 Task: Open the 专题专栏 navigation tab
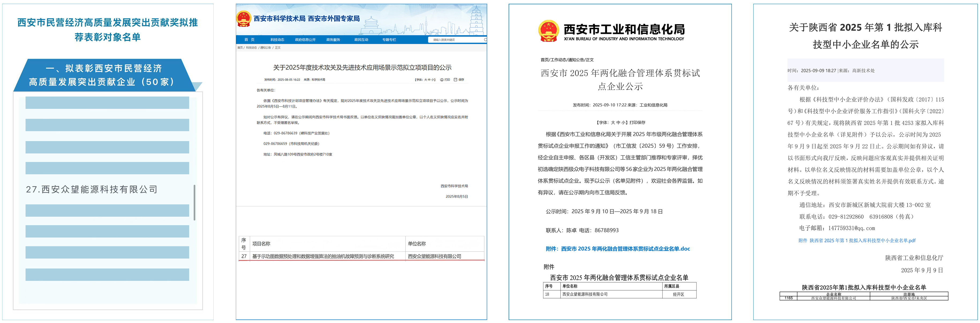coord(389,40)
